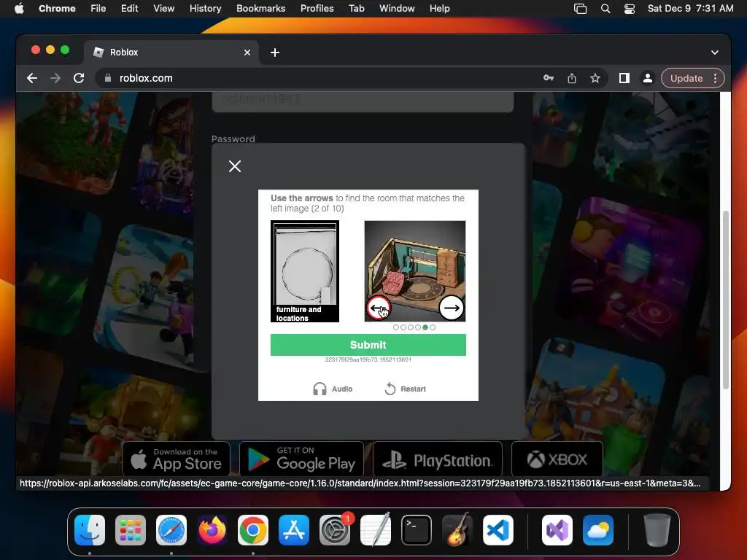Download on the App Store badge
This screenshot has height=560, width=747.
pos(177,459)
